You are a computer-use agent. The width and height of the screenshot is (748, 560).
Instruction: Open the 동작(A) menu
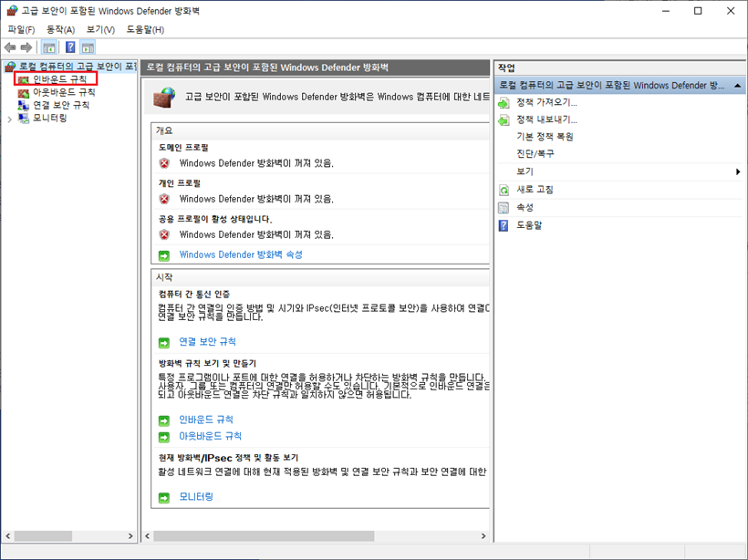(60, 29)
